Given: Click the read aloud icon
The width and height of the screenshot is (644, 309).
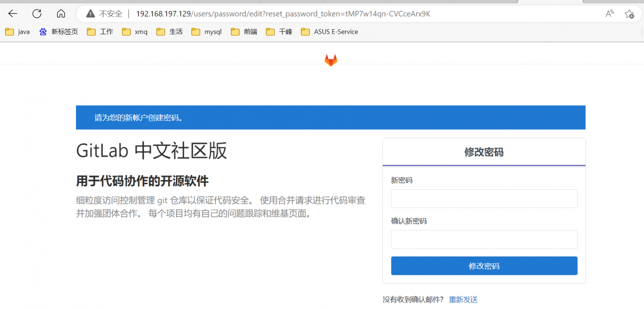Looking at the screenshot, I should coord(609,14).
